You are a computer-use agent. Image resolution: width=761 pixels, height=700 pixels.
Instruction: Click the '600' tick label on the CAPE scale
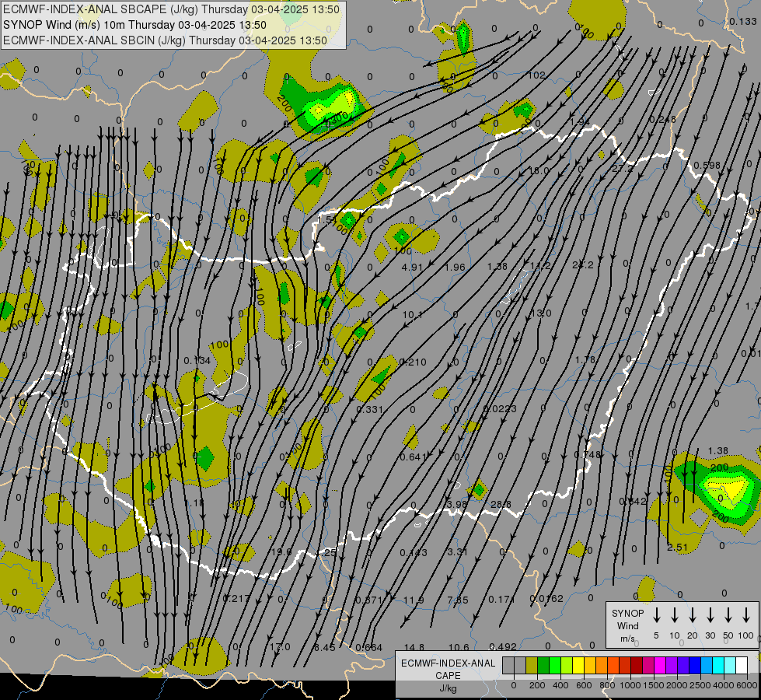(583, 685)
